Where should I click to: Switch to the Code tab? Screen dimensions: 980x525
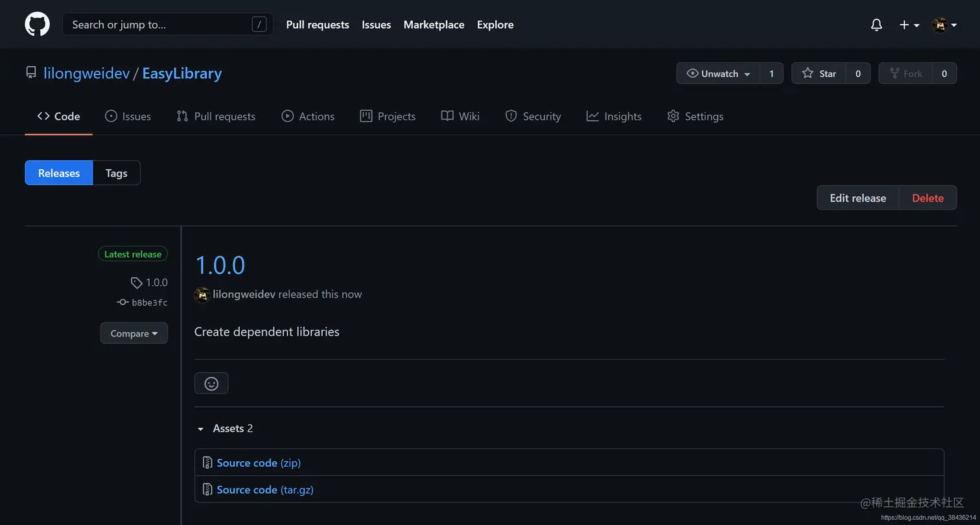(58, 116)
